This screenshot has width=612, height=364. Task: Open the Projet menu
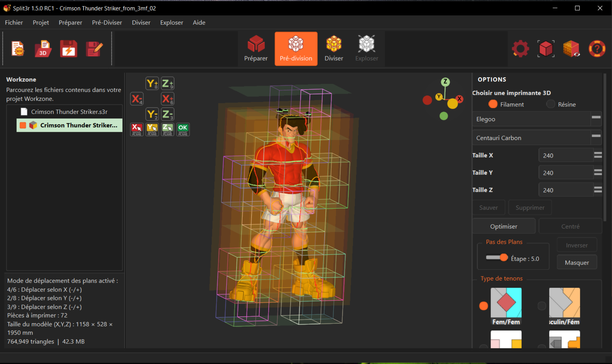tap(41, 22)
